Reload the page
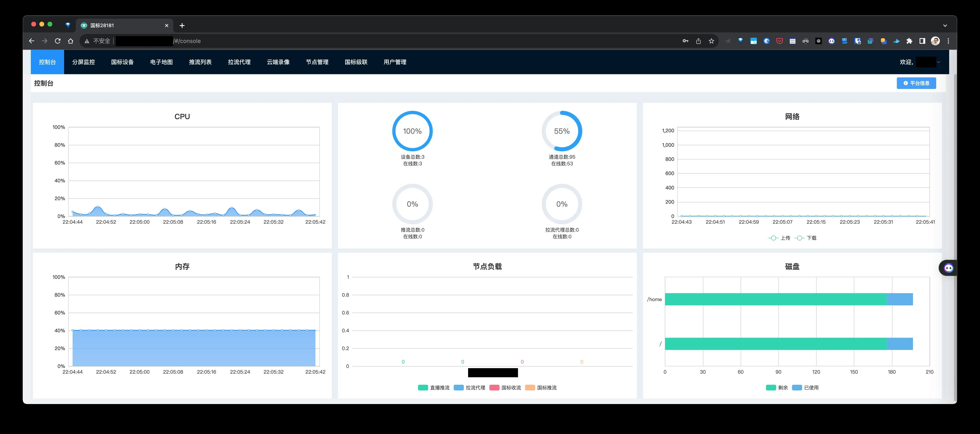Screen dimensions: 980x434 [x=57, y=41]
